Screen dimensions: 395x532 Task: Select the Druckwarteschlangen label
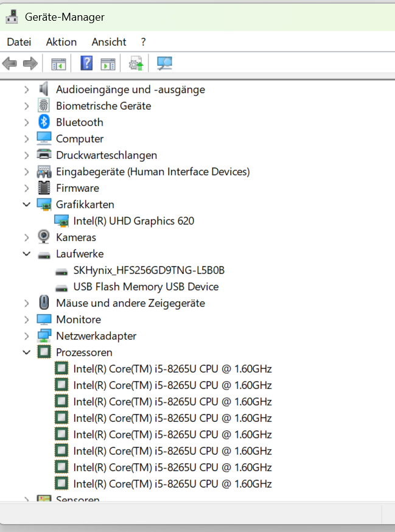click(x=107, y=155)
